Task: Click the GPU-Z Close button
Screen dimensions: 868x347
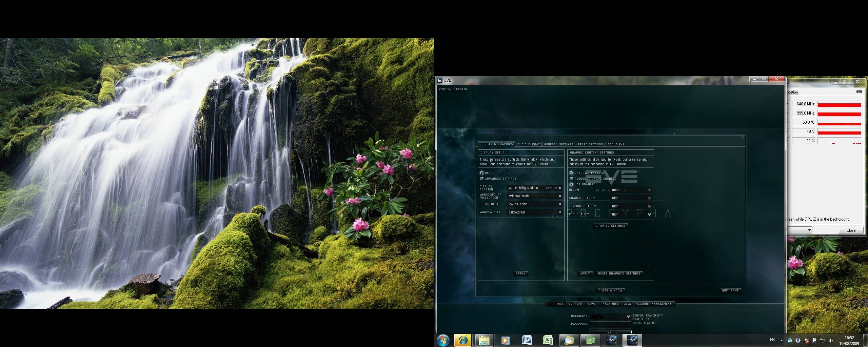Action: [x=851, y=230]
